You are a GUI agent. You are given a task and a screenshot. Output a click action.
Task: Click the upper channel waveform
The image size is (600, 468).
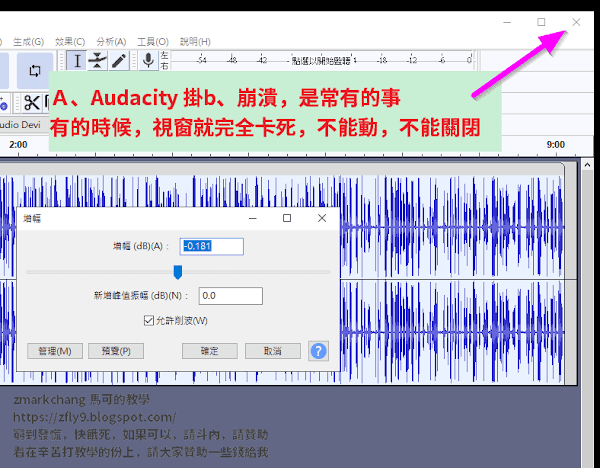click(452, 227)
